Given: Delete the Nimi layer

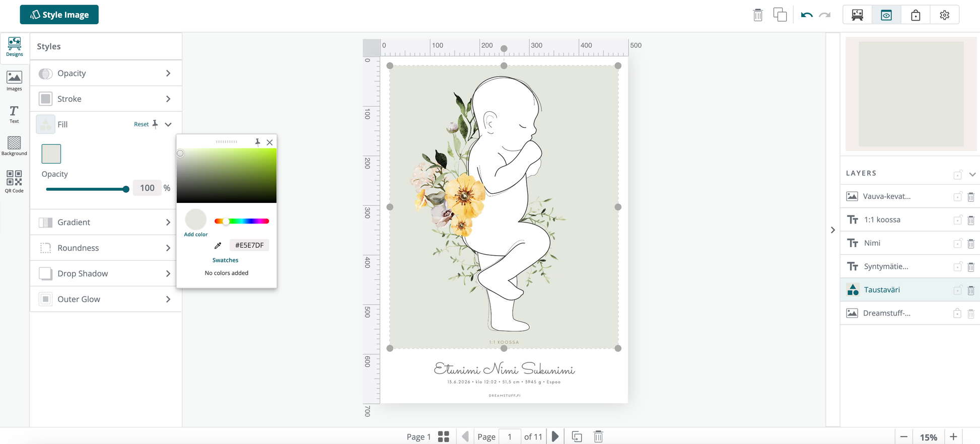Looking at the screenshot, I should [971, 244].
